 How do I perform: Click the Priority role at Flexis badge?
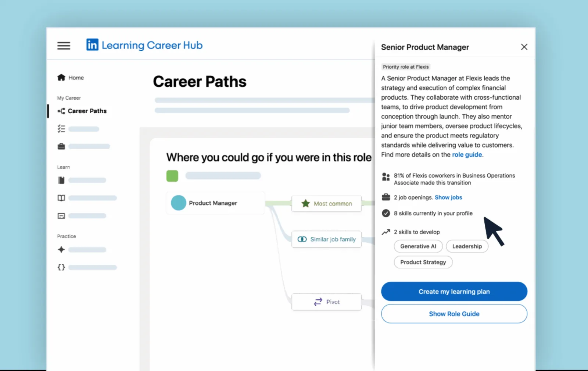tap(406, 67)
